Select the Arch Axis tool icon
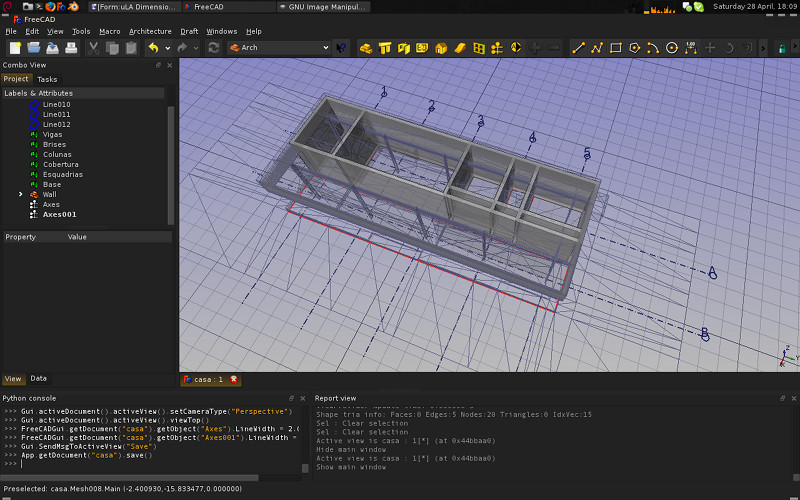Viewport: 800px width, 500px height. click(497, 48)
